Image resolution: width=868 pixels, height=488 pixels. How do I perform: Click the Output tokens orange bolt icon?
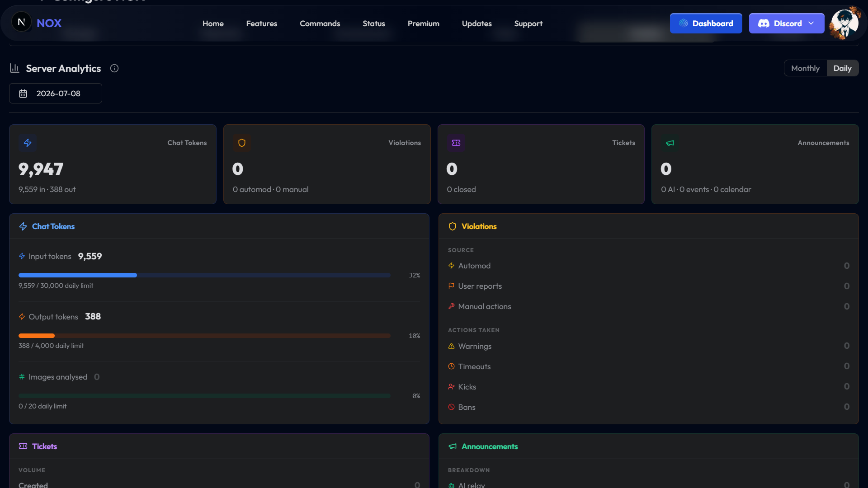(x=22, y=317)
